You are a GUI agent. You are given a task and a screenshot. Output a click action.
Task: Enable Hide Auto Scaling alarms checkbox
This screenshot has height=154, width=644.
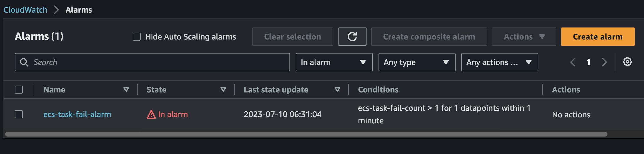point(137,37)
